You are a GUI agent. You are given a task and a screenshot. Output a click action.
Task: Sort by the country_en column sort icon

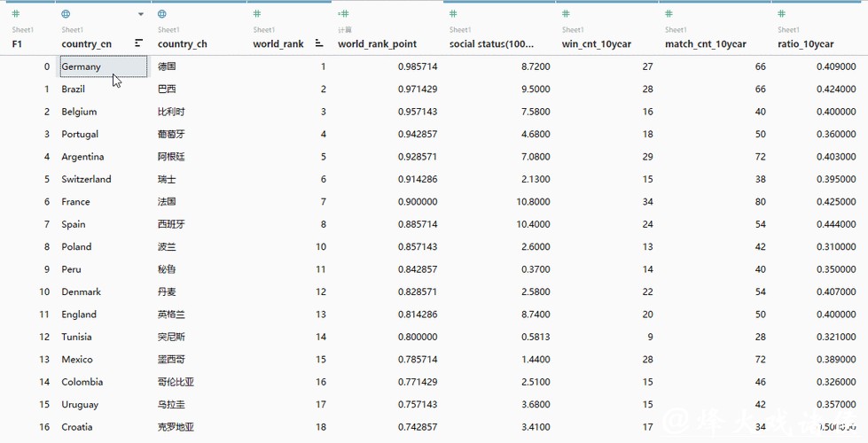click(139, 43)
